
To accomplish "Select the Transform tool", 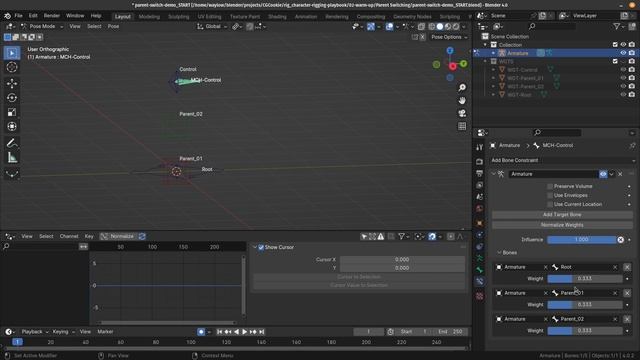I will (x=12, y=126).
